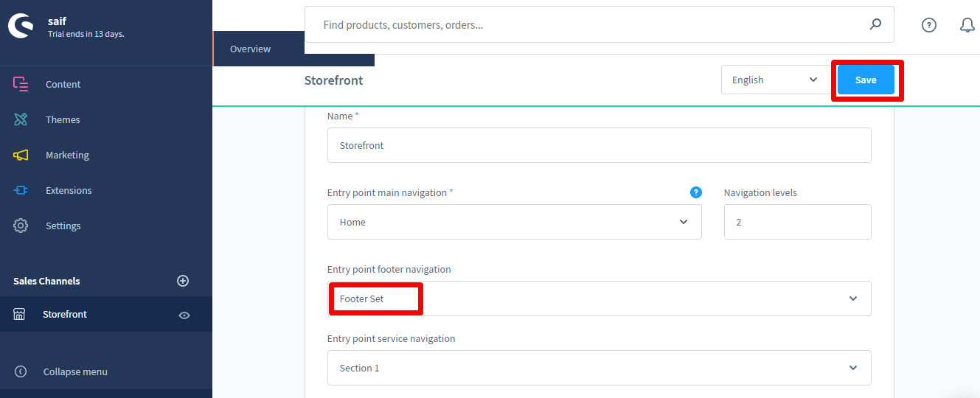Click the Marketing megaphone icon

coord(21,155)
